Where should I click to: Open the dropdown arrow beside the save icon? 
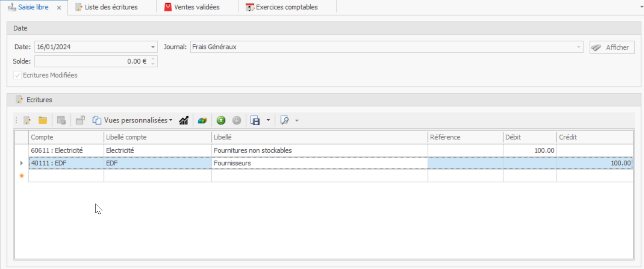[268, 120]
